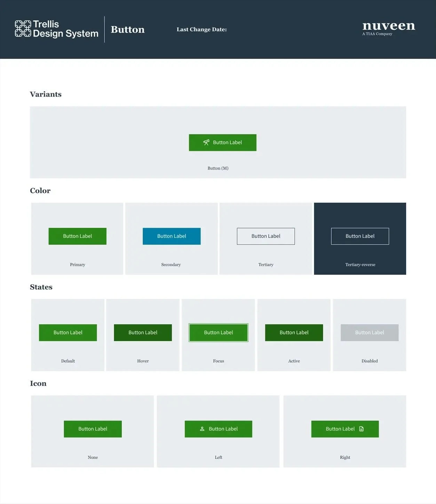Click the nuveen logo in header
436x504 pixels.
point(389,28)
